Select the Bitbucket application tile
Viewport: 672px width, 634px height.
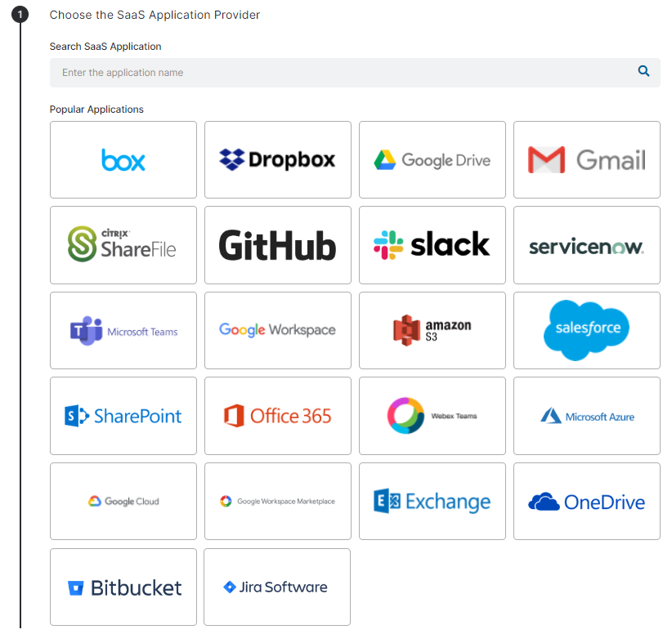click(123, 587)
